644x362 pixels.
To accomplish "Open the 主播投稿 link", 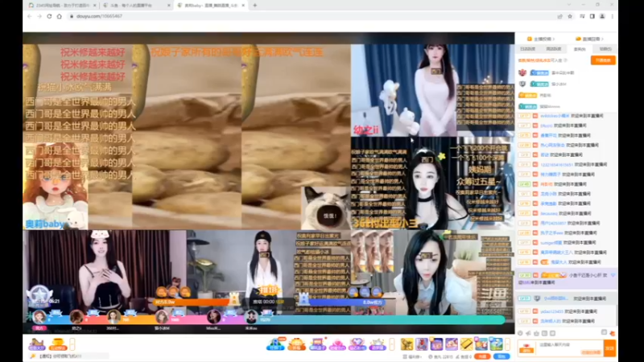I will tap(541, 39).
